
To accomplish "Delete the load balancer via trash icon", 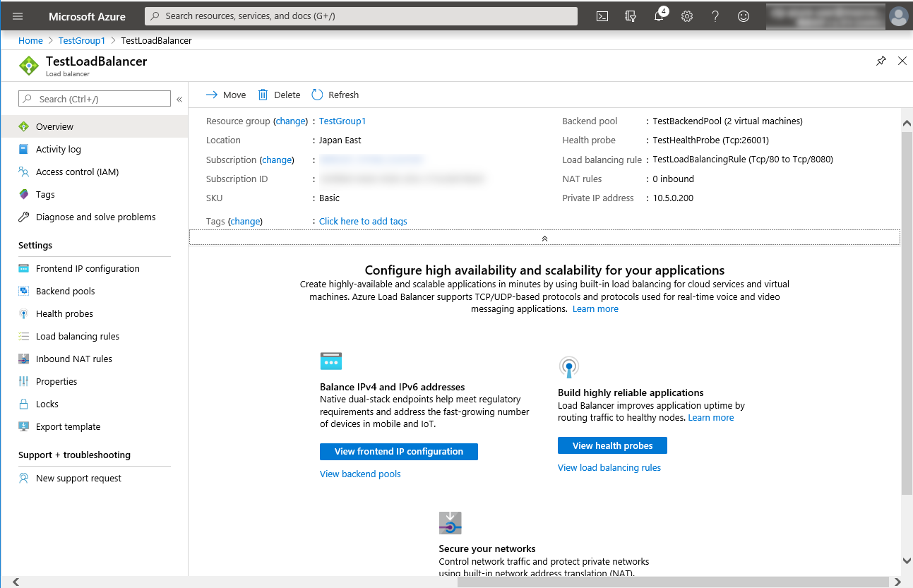I will pos(279,94).
